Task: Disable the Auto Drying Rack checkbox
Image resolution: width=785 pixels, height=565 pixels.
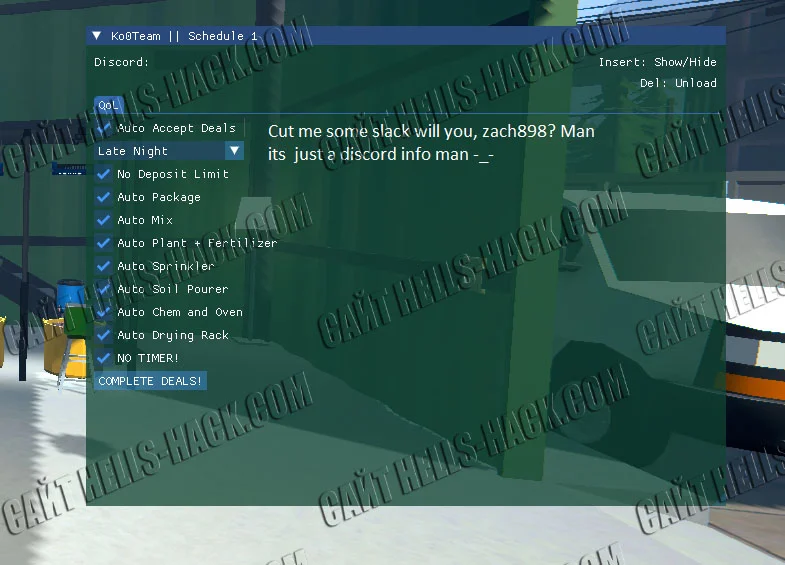Action: pyautogui.click(x=103, y=335)
